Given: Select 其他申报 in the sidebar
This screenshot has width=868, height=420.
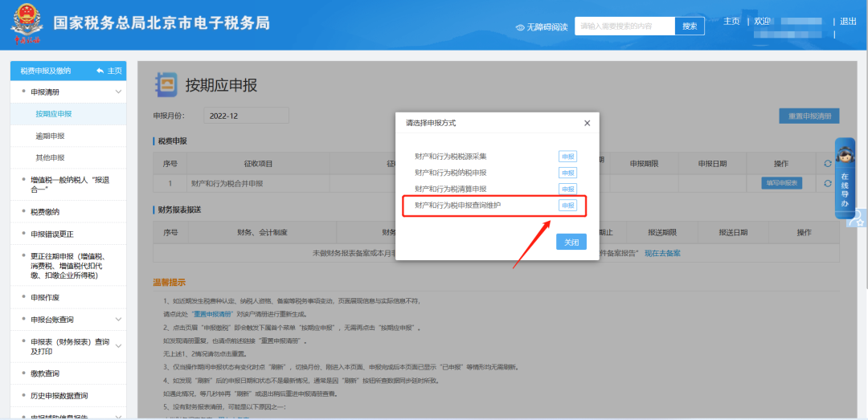Looking at the screenshot, I should coord(50,157).
